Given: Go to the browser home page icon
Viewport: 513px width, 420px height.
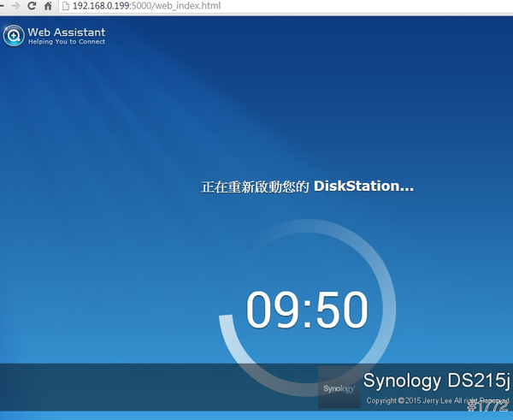Looking at the screenshot, I should (x=50, y=6).
